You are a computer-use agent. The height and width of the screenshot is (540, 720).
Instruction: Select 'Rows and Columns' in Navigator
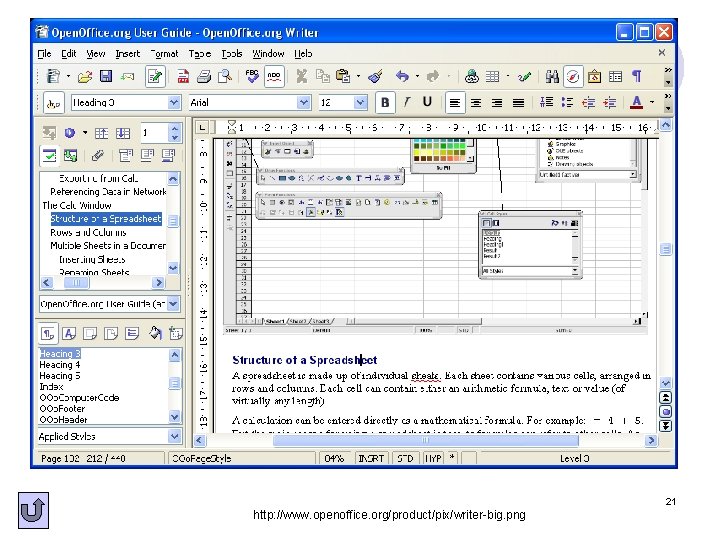[x=88, y=232]
